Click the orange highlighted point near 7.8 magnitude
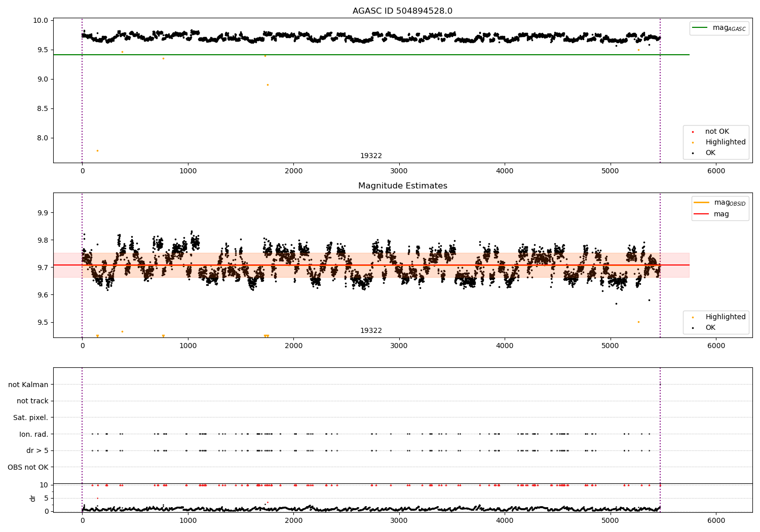Screen dimensions: 760x532 click(x=97, y=150)
